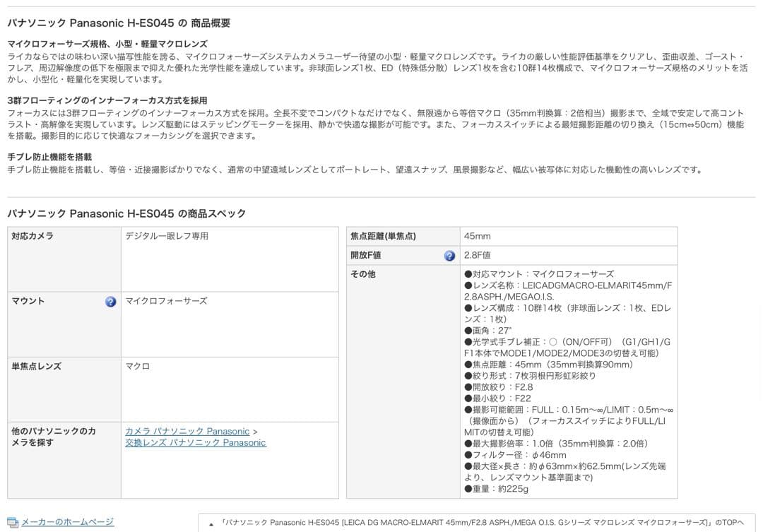Select the 対応カメラ table header cell
Screen dimensions: 763x532
click(32, 236)
